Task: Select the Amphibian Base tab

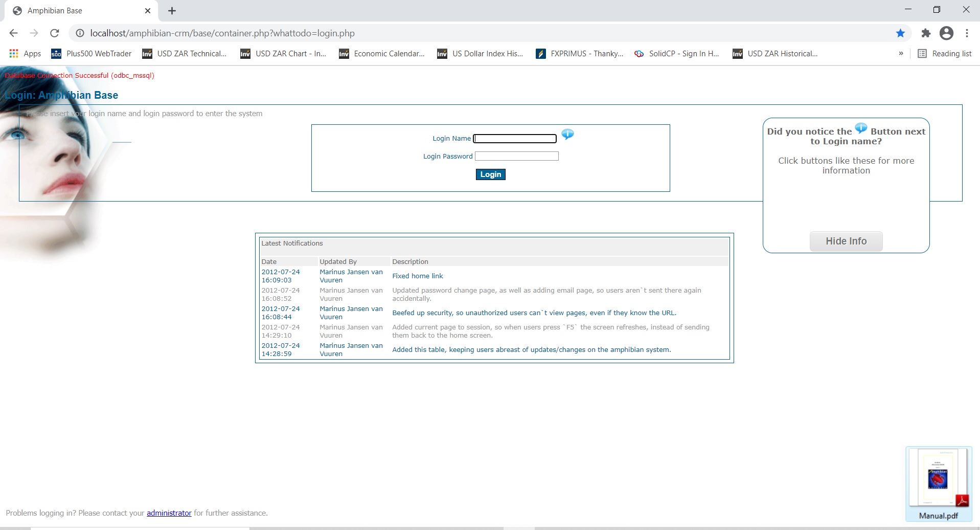Action: [x=81, y=11]
